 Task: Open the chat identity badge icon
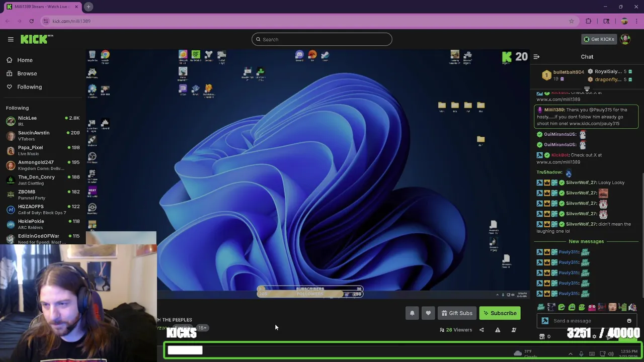click(x=545, y=321)
